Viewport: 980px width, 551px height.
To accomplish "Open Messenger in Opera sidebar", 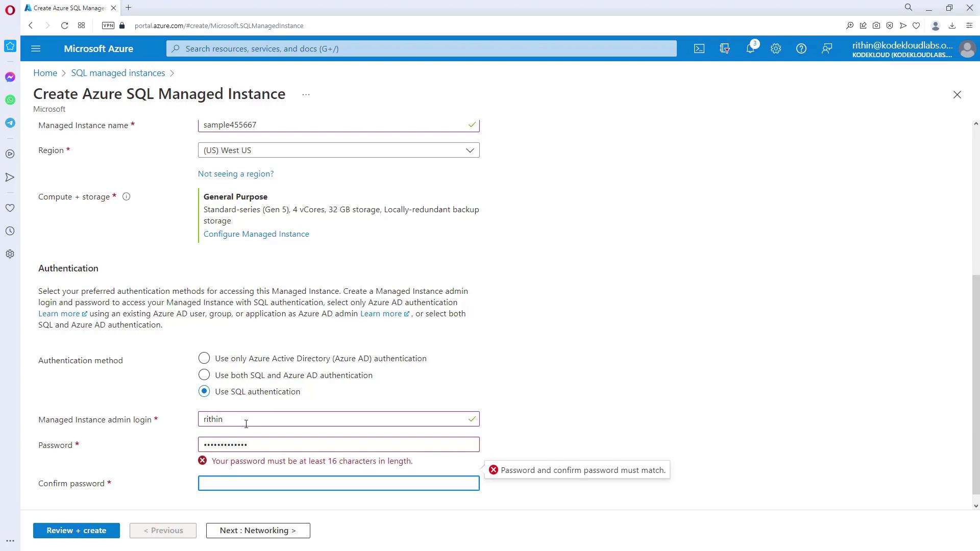I will tap(10, 77).
